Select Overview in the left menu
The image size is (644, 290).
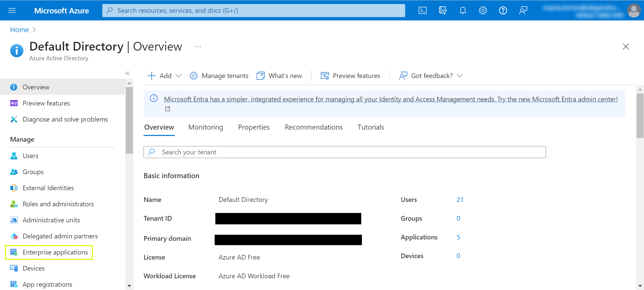click(62, 87)
